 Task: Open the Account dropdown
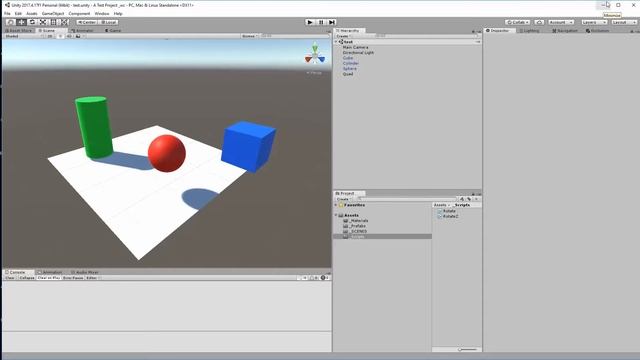pos(561,22)
